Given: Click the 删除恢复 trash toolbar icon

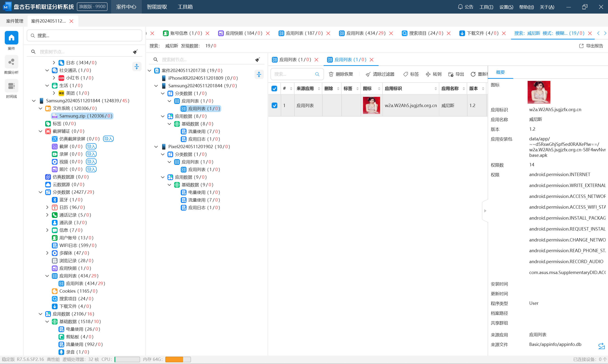Looking at the screenshot, I should point(331,74).
